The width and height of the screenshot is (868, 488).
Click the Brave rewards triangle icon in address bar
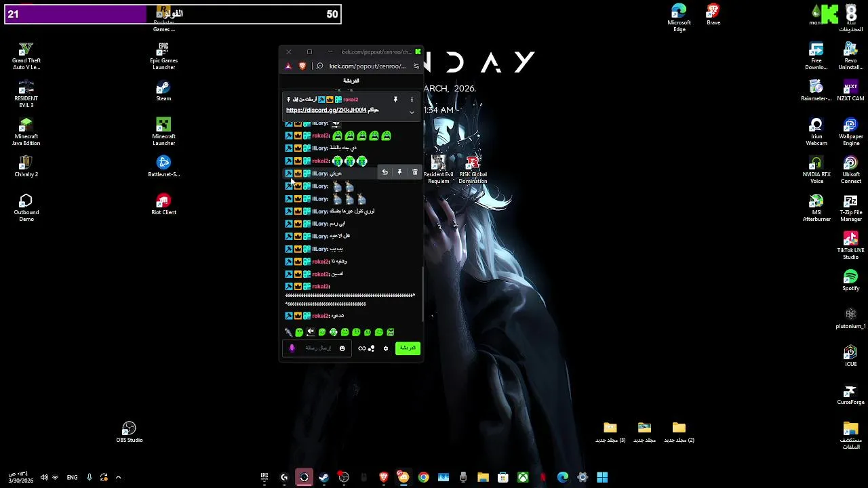pyautogui.click(x=288, y=66)
